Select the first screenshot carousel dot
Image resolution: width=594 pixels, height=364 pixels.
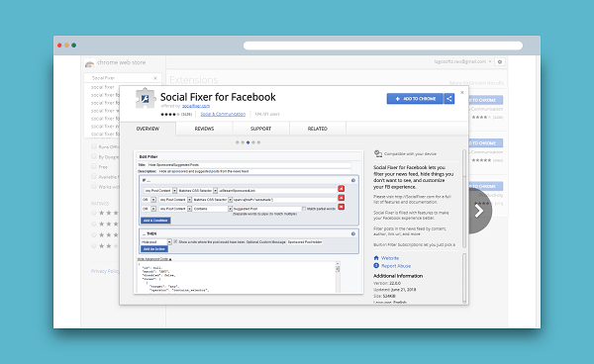(x=238, y=142)
